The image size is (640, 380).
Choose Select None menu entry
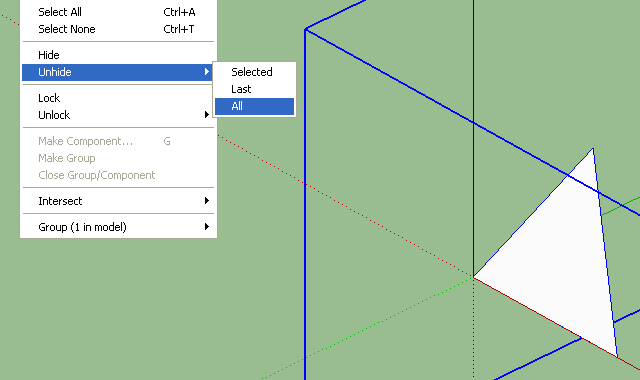click(x=118, y=29)
